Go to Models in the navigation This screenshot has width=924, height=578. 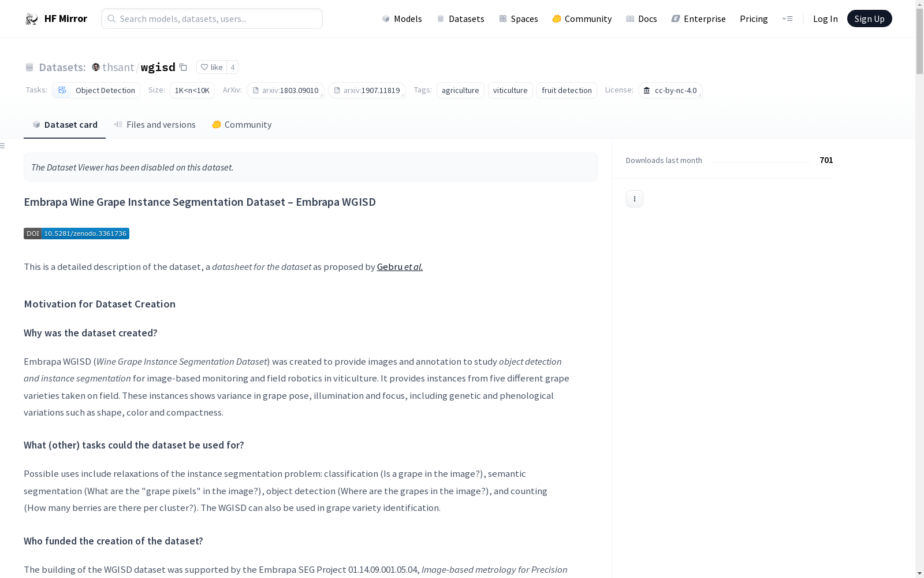click(x=402, y=18)
